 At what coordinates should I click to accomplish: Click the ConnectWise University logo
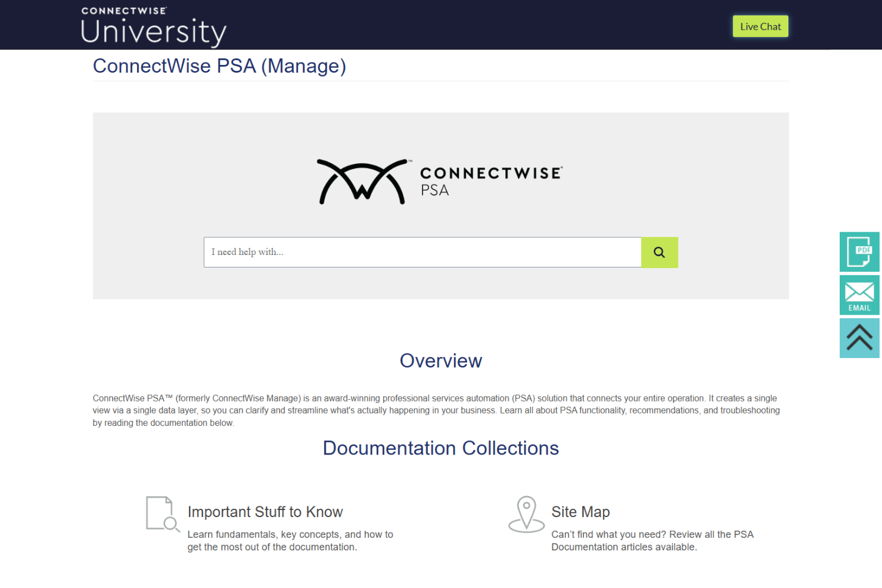click(154, 26)
